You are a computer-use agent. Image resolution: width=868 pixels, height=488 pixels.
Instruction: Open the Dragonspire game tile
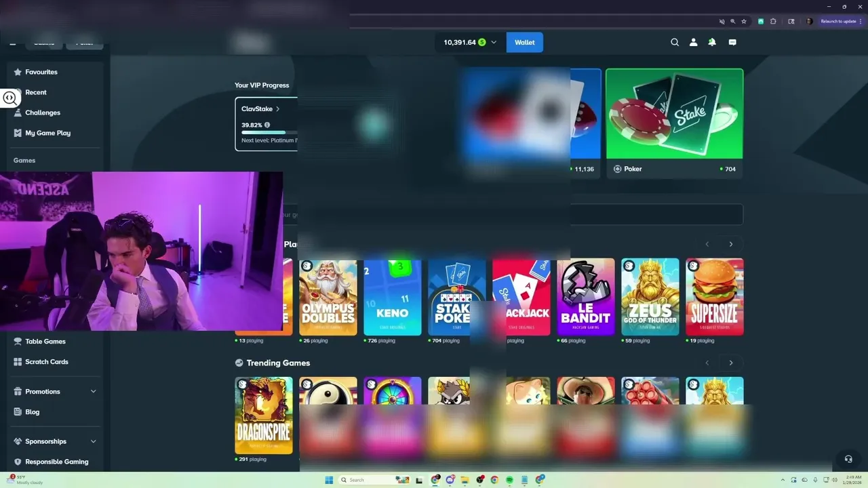264,415
